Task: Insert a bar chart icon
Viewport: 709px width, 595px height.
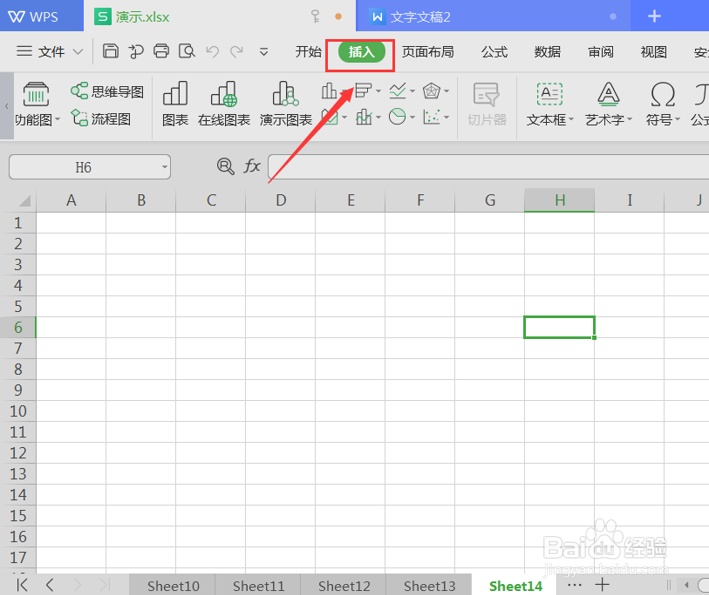Action: (x=363, y=90)
